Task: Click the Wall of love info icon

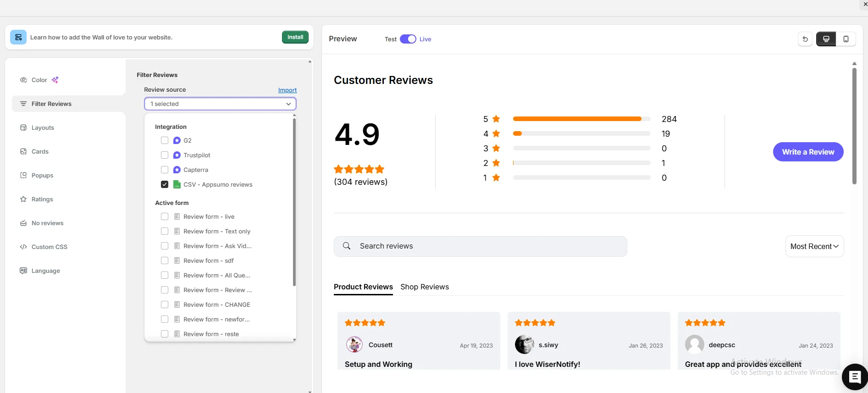Action: pos(18,37)
